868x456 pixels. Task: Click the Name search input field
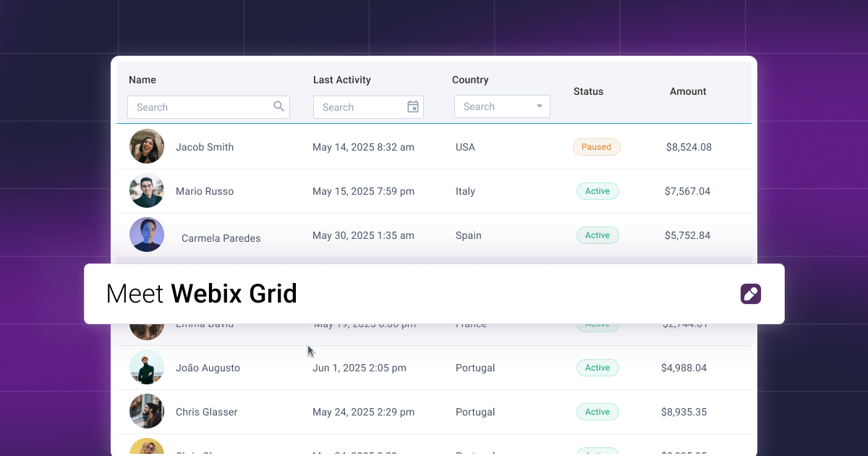coord(203,106)
